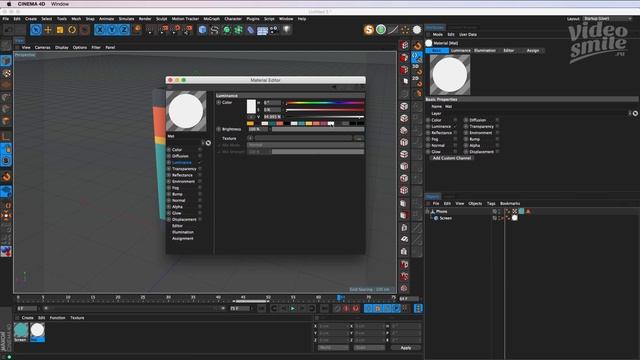Open the Mode menu in Attributes manager

pyautogui.click(x=438, y=35)
